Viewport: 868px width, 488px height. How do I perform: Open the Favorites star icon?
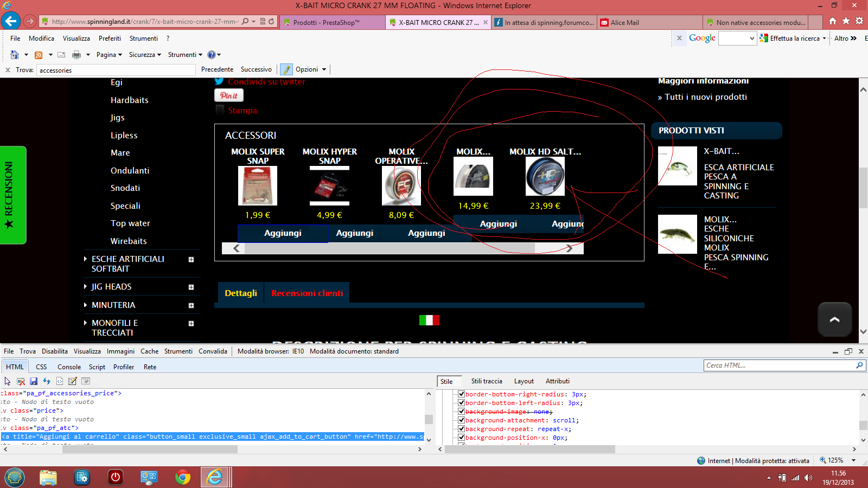click(x=846, y=21)
